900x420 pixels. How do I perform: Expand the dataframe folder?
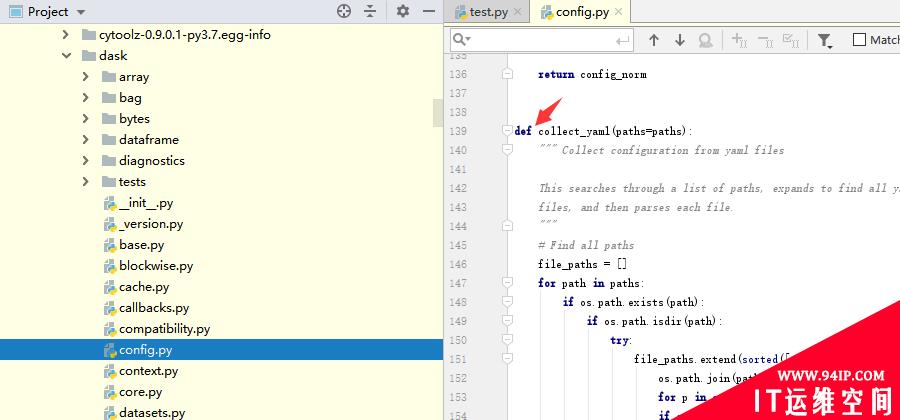[x=86, y=140]
